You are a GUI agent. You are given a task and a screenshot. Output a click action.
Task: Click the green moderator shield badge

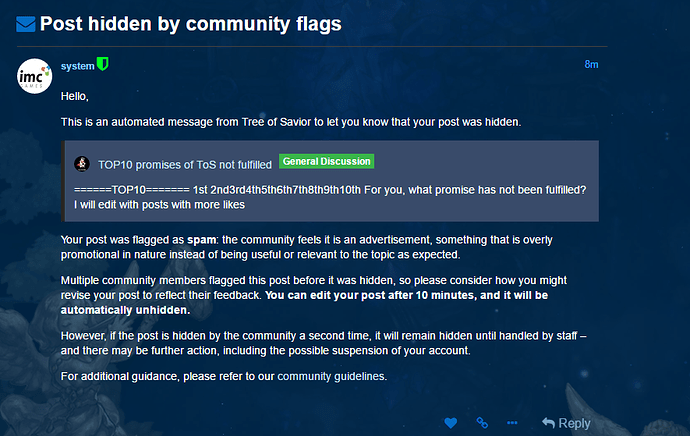coord(102,65)
